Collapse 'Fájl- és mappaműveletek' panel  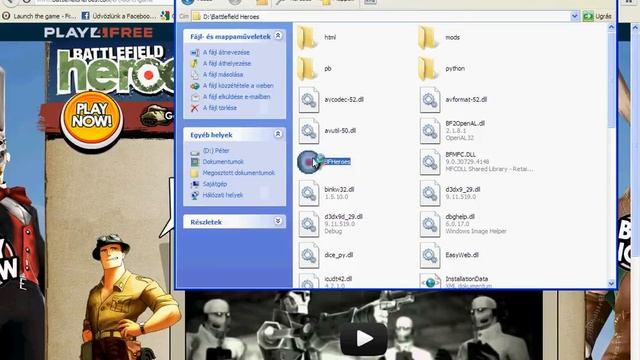278,36
